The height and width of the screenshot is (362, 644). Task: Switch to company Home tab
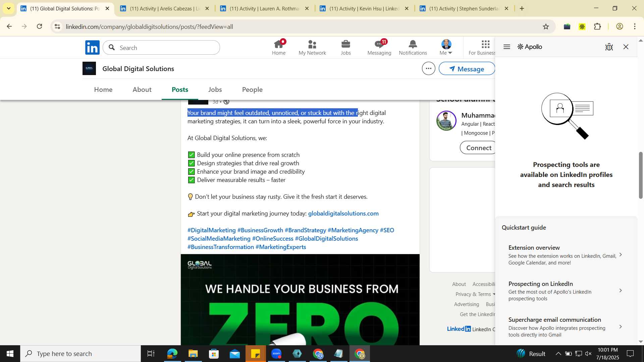[103, 89]
